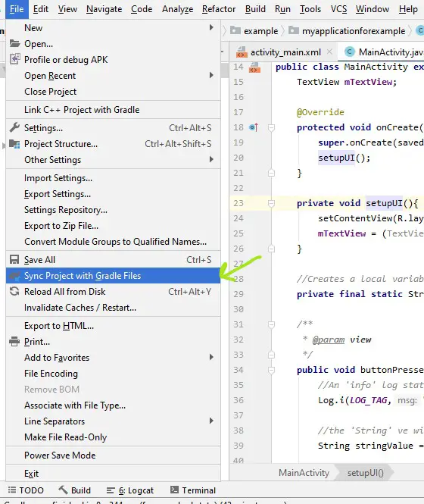The width and height of the screenshot is (424, 504).
Task: Choose Export to HTML
Action: (x=113, y=326)
